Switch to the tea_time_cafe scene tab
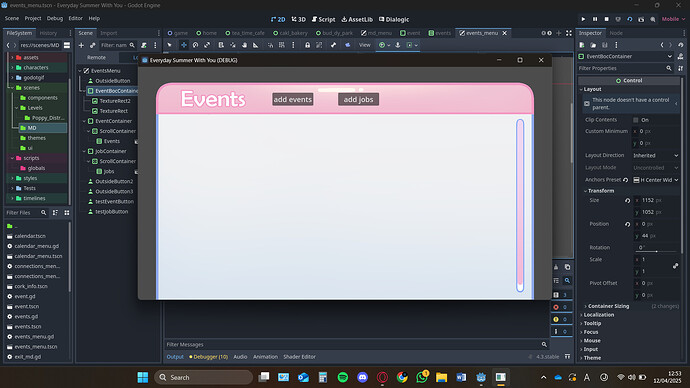The width and height of the screenshot is (690, 388). [245, 33]
